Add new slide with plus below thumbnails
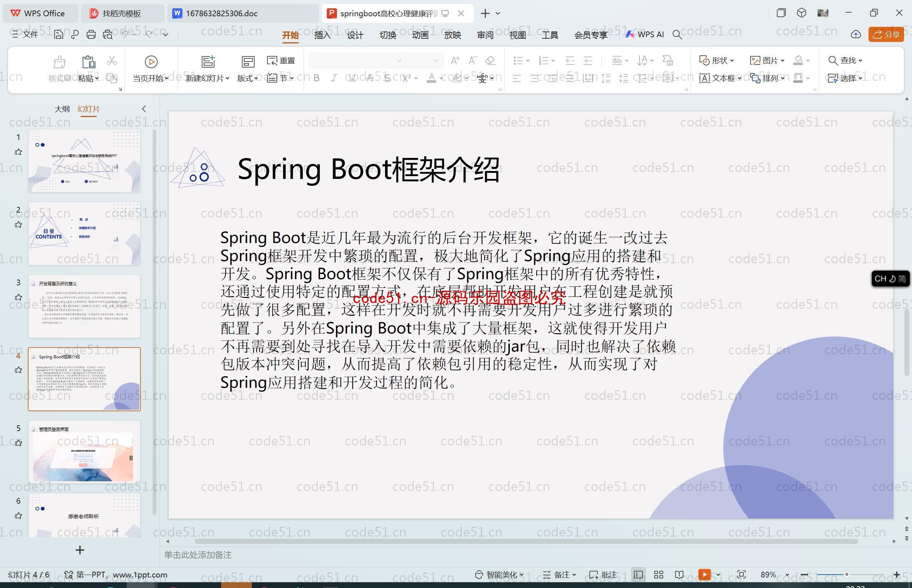The height and width of the screenshot is (588, 912). coord(80,550)
